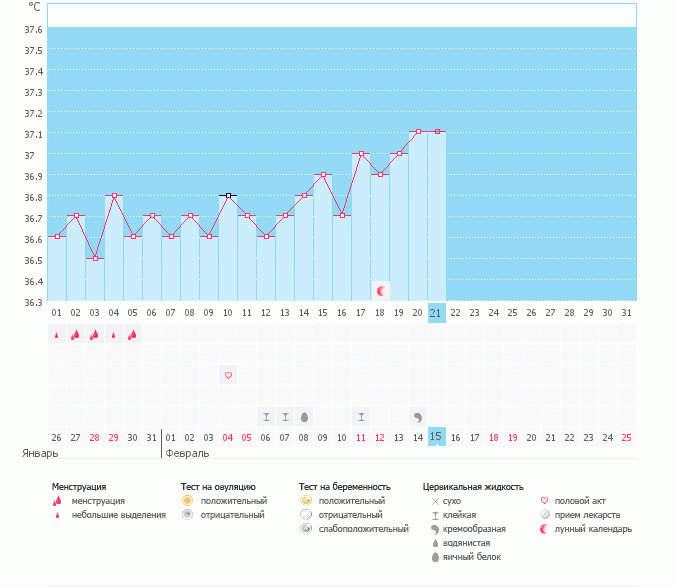Click the negative ovulation test legend icon
The image size is (675, 587).
pyautogui.click(x=186, y=514)
